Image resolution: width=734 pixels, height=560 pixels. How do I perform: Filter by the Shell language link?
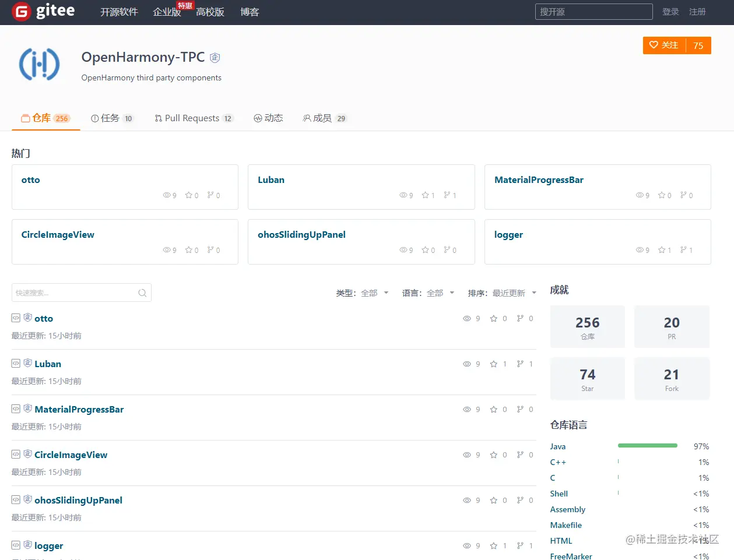click(559, 494)
